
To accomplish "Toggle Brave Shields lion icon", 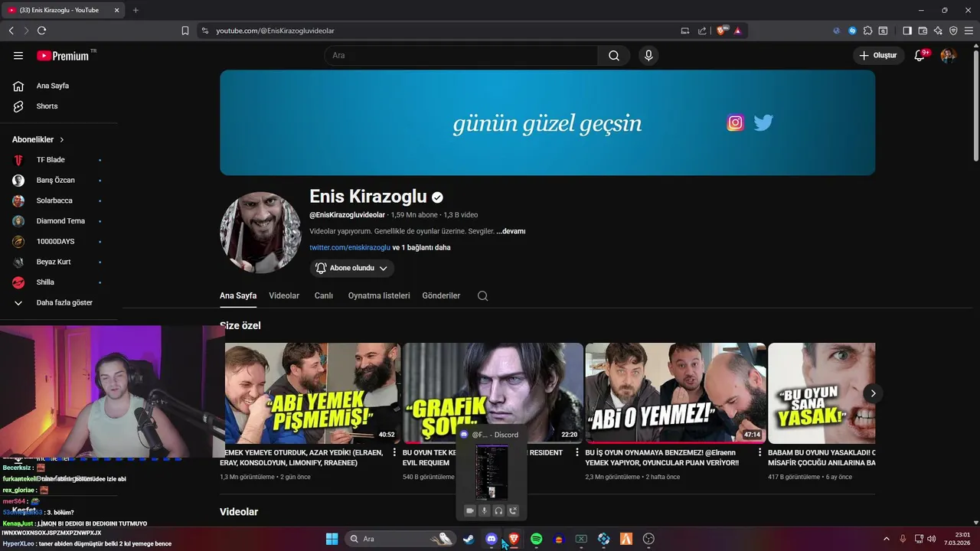I will [721, 31].
